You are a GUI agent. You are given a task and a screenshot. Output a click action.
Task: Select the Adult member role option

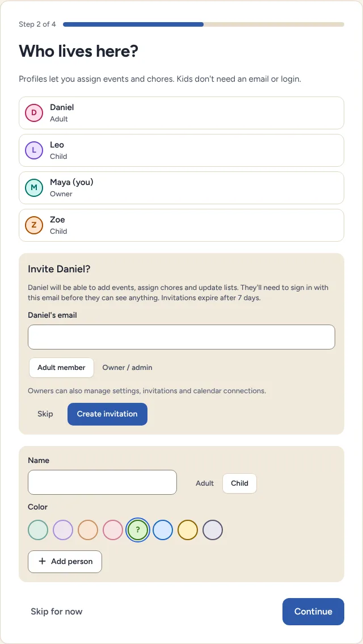tap(62, 368)
